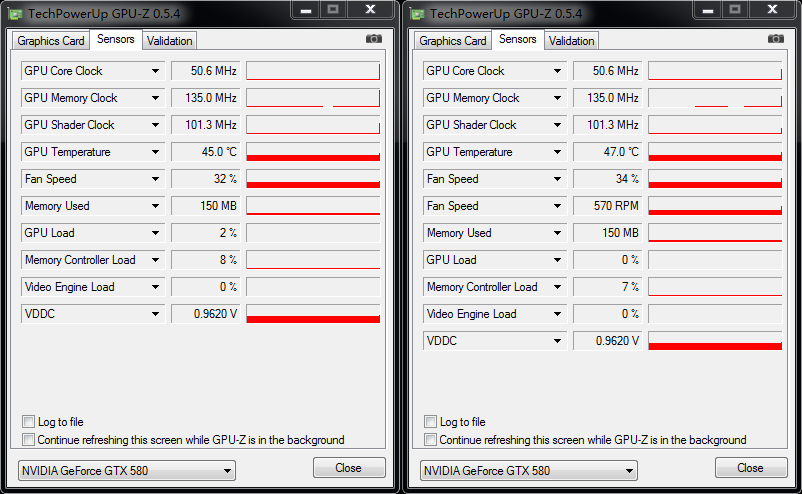Click 34 % fan speed value
This screenshot has width=802, height=494.
(608, 179)
